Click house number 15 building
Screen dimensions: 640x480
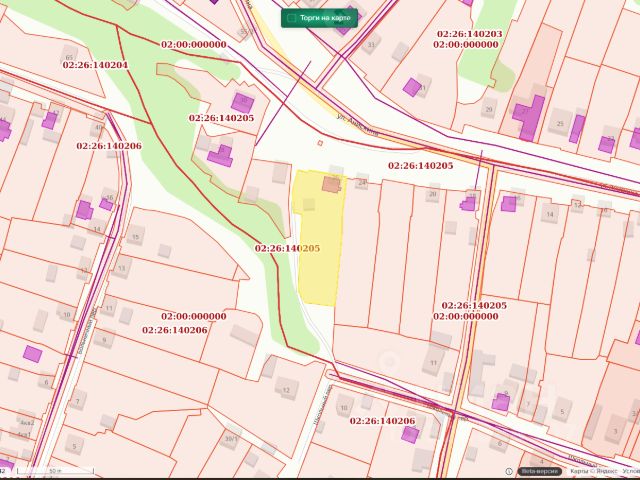click(x=136, y=237)
